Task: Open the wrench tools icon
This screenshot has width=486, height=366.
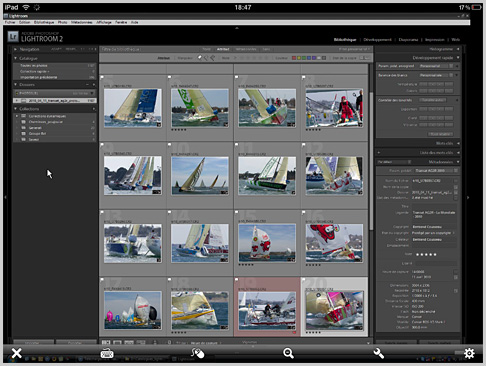Action: [378, 353]
